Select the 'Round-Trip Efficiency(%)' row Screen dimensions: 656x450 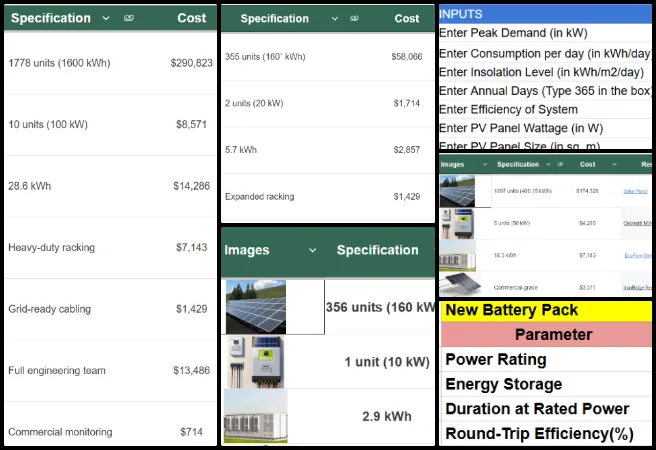point(546,434)
